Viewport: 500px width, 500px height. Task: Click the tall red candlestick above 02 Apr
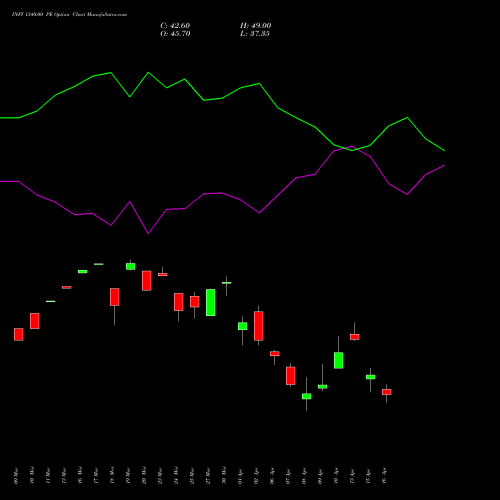259,326
